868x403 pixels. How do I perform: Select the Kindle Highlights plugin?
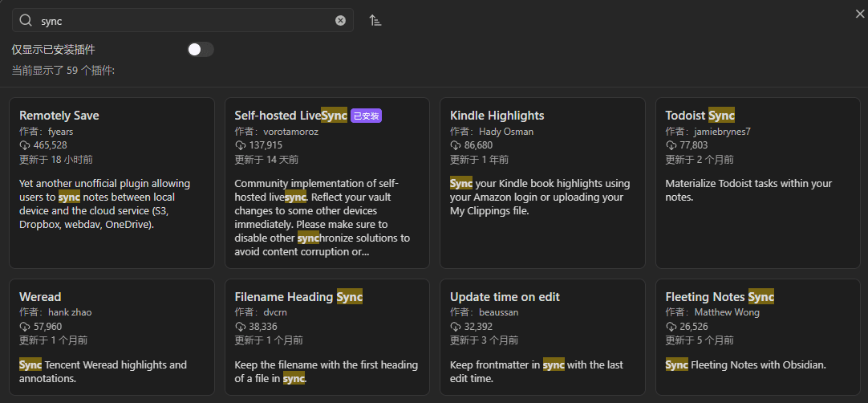542,183
